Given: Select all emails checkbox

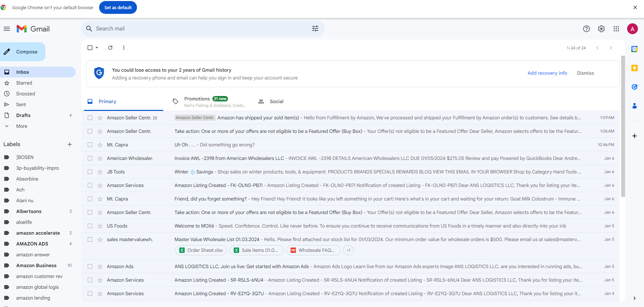Looking at the screenshot, I should 90,48.
